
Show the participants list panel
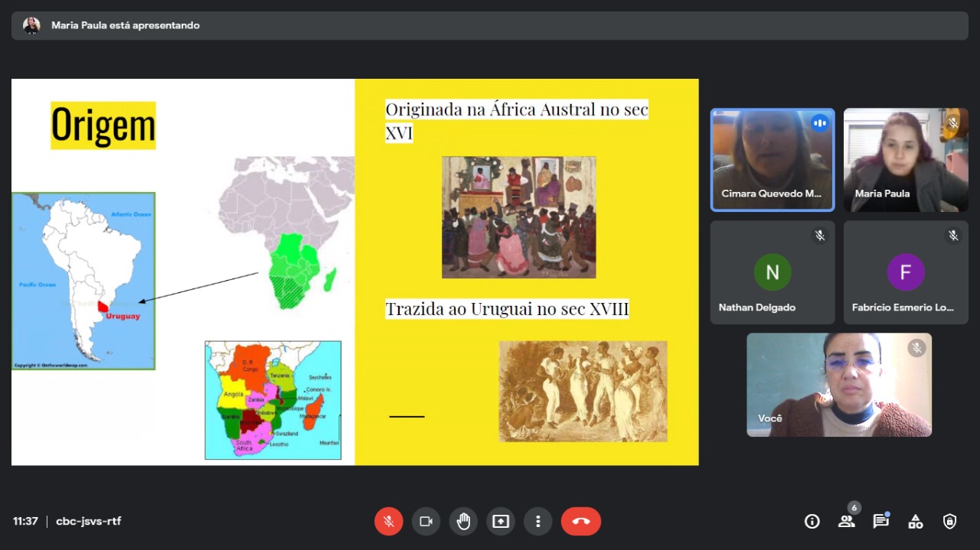(846, 522)
